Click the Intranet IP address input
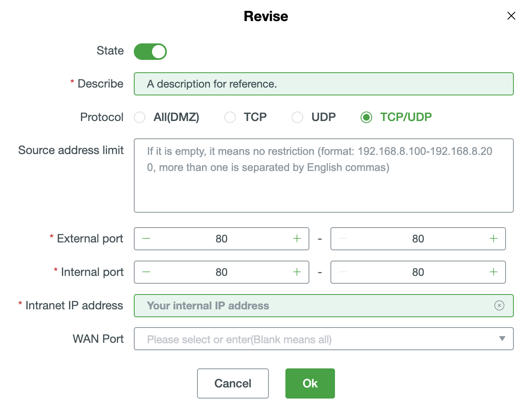Image resolution: width=532 pixels, height=413 pixels. (x=314, y=306)
